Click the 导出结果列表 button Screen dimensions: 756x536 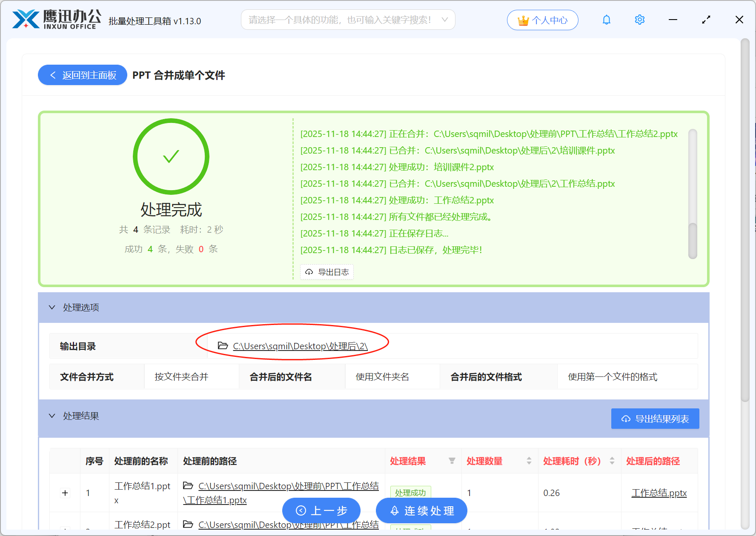pos(655,418)
